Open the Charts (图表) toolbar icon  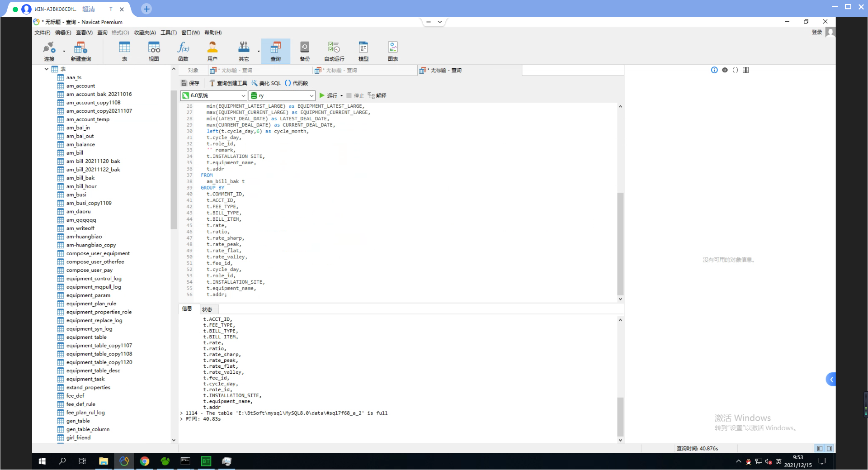pos(393,51)
